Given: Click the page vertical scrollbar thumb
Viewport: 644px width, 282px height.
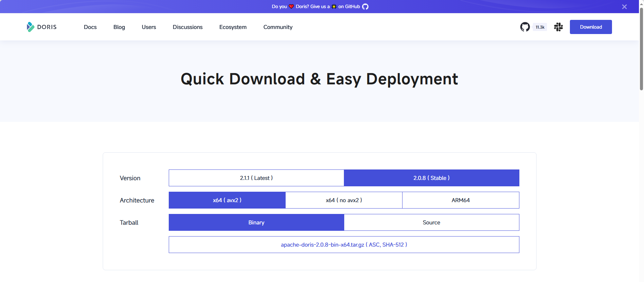Looking at the screenshot, I should click(x=641, y=49).
